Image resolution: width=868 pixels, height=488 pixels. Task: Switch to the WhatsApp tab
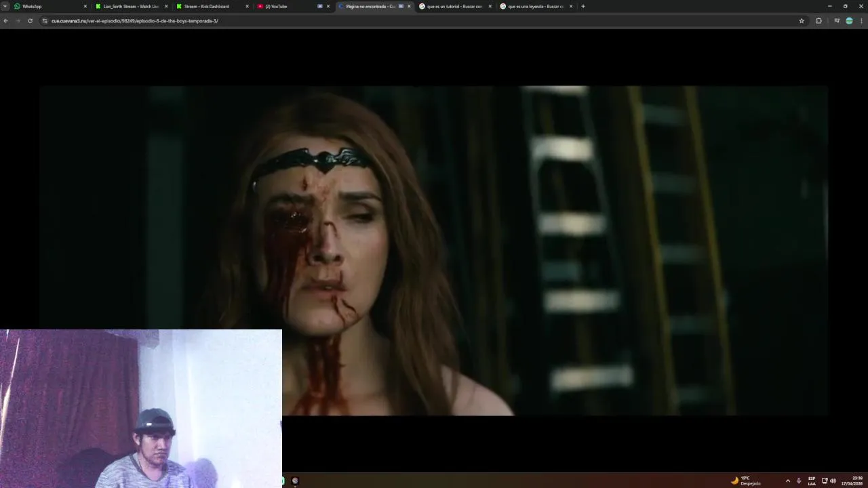click(x=50, y=6)
